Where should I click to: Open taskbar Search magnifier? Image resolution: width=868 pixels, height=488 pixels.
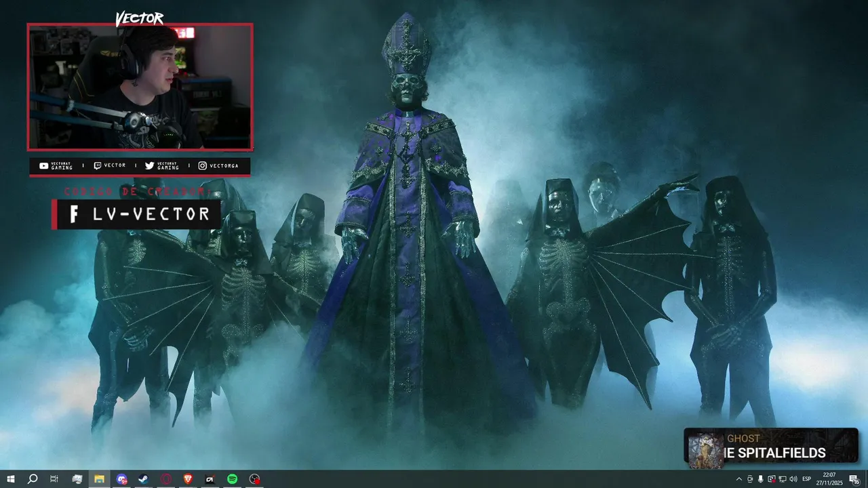tap(33, 479)
